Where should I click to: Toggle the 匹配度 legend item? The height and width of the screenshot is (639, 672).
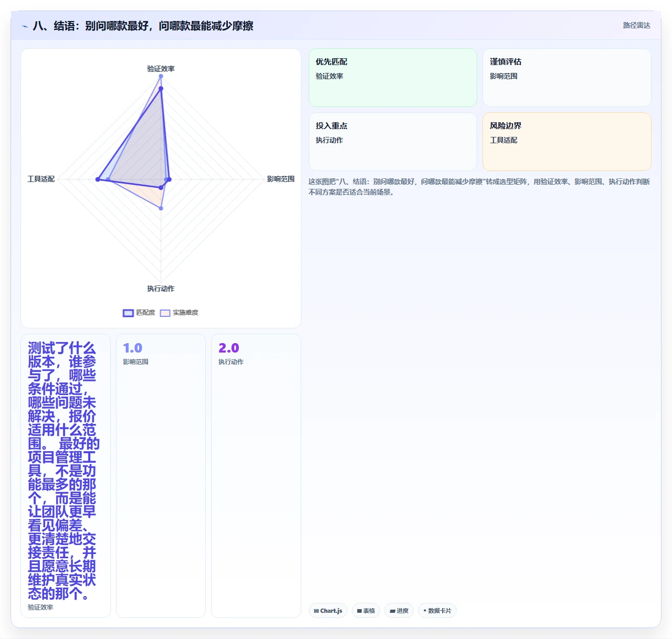point(139,313)
